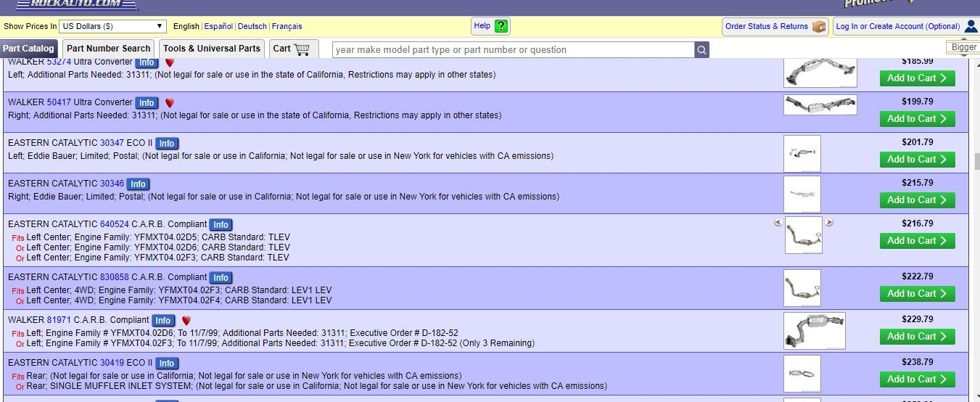980x402 pixels.
Task: Click the Help question mark icon
Action: [x=501, y=26]
